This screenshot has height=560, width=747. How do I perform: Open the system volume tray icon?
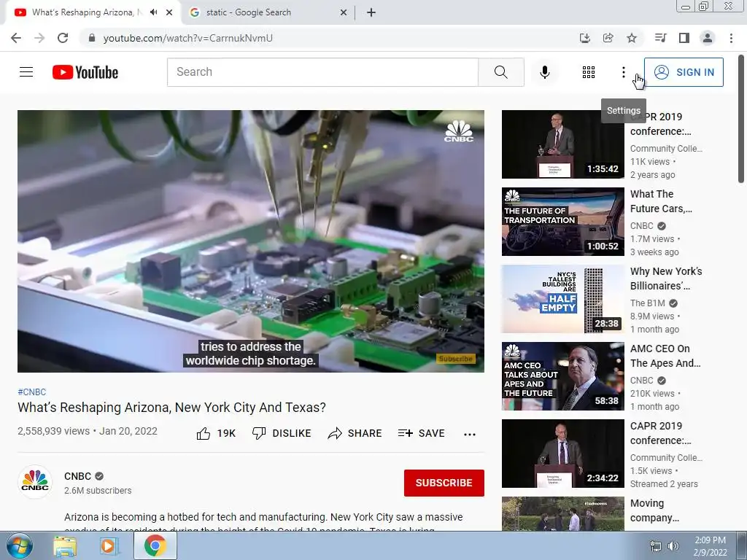click(x=673, y=546)
